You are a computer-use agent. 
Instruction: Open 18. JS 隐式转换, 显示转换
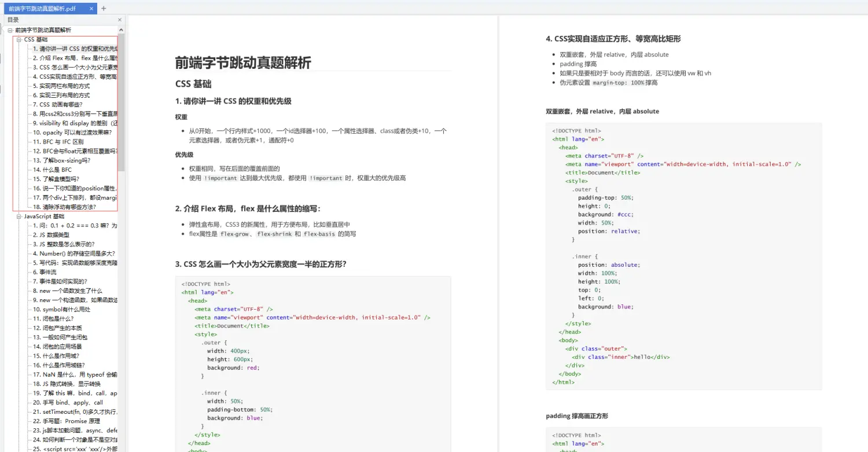(x=67, y=384)
